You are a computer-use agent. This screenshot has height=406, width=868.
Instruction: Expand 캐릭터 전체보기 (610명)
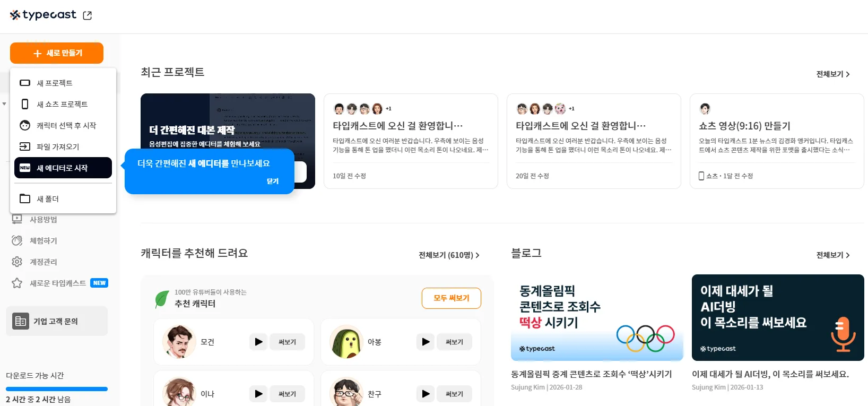tap(449, 255)
